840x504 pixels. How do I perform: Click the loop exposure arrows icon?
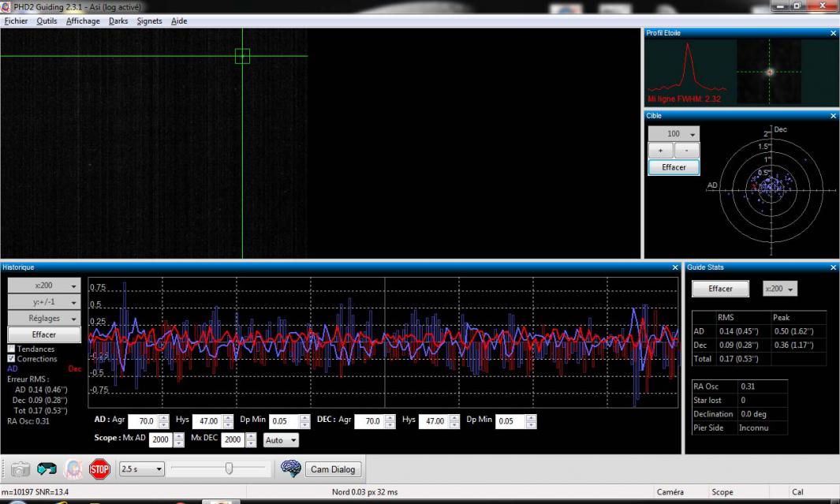[47, 469]
